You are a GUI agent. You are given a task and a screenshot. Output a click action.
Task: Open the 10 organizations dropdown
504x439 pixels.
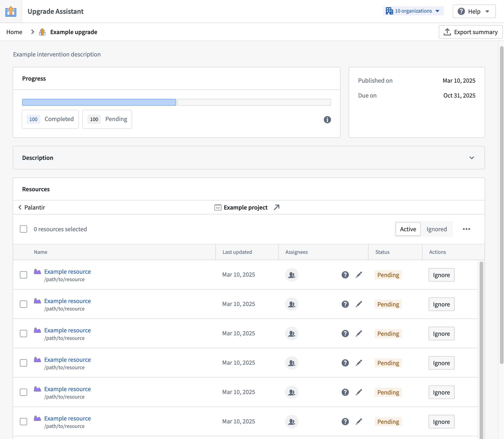pyautogui.click(x=413, y=11)
